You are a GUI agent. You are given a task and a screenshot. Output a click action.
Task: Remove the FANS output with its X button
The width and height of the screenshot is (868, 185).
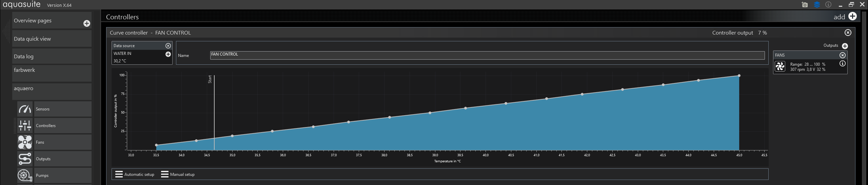(x=843, y=55)
